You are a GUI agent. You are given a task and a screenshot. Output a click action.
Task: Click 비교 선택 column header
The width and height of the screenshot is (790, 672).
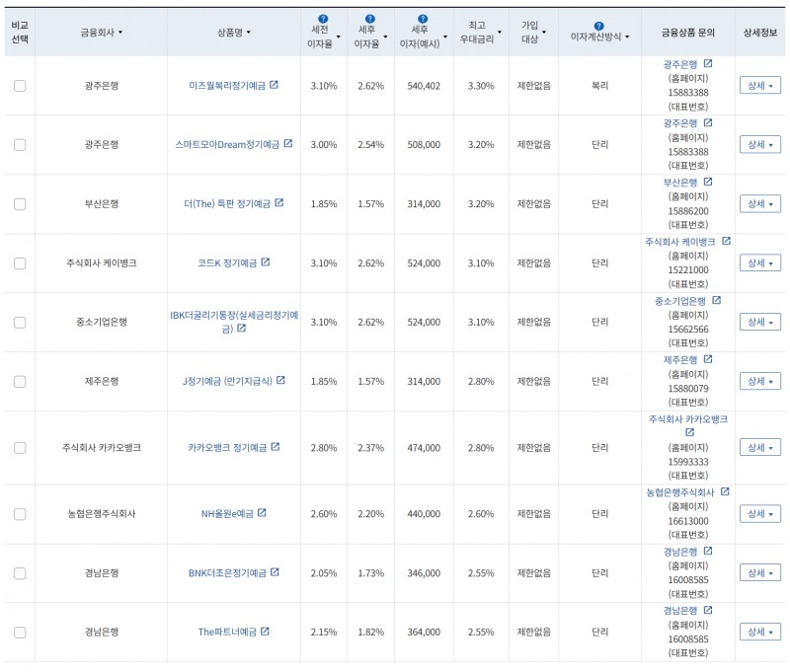[x=20, y=33]
